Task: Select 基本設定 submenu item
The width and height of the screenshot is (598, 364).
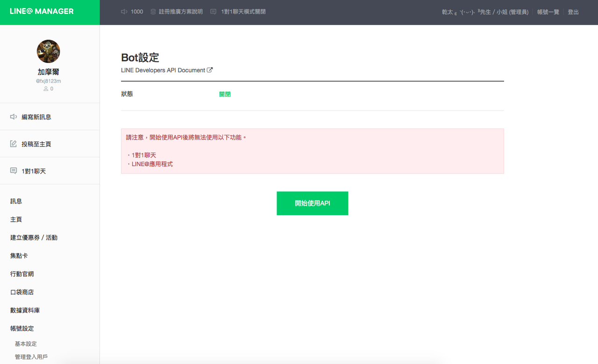Action: click(x=26, y=344)
